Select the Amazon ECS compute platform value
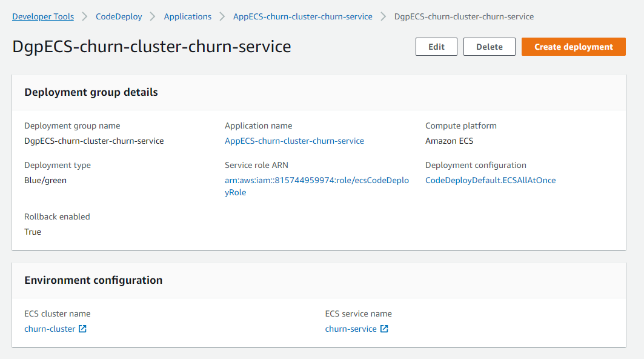The height and width of the screenshot is (359, 644). pyautogui.click(x=450, y=141)
